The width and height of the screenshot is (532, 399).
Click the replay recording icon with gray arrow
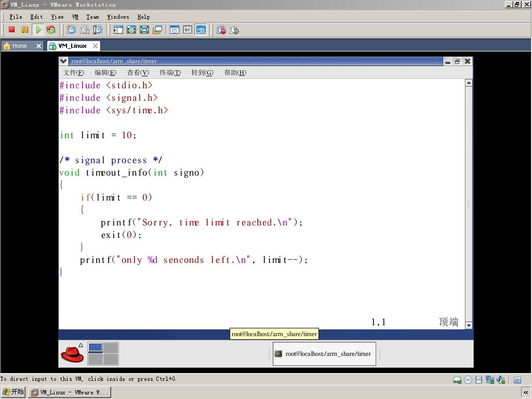click(x=234, y=30)
